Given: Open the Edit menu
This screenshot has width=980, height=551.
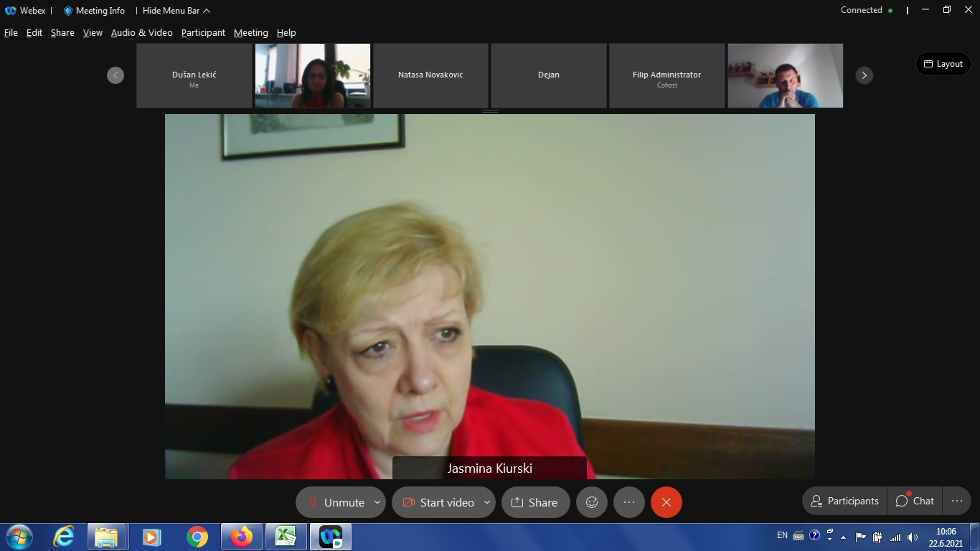Looking at the screenshot, I should (x=34, y=32).
